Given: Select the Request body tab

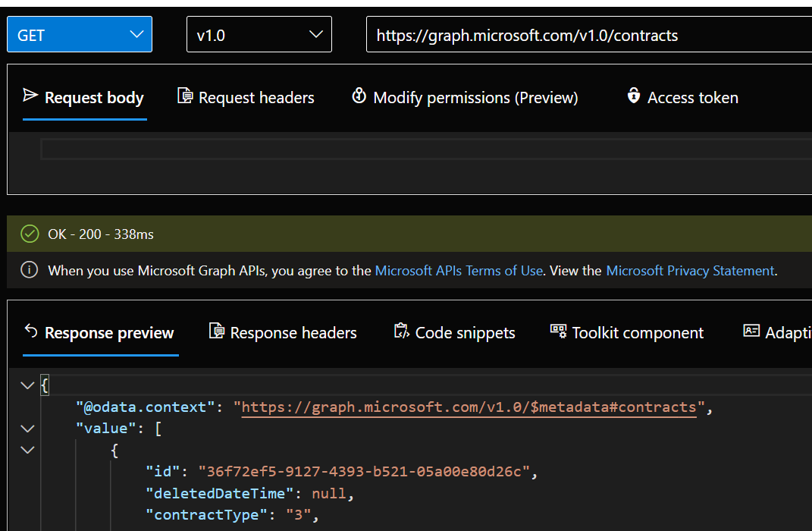Looking at the screenshot, I should tap(84, 98).
